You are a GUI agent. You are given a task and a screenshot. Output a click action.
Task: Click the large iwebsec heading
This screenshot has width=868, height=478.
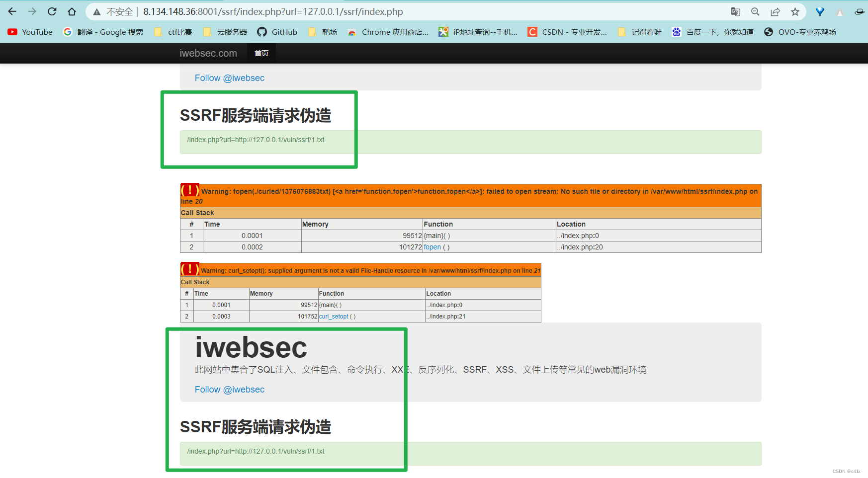[x=251, y=347]
